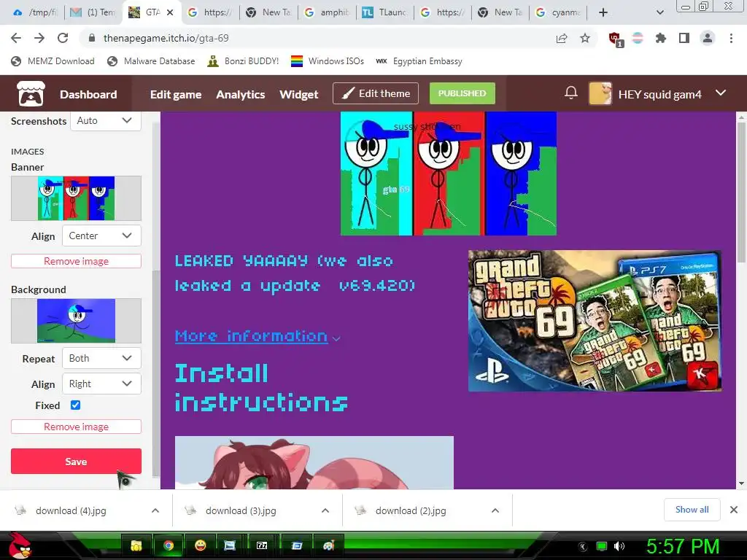747x560 pixels.
Task: Open Windows ISOs bookmark
Action: [328, 61]
